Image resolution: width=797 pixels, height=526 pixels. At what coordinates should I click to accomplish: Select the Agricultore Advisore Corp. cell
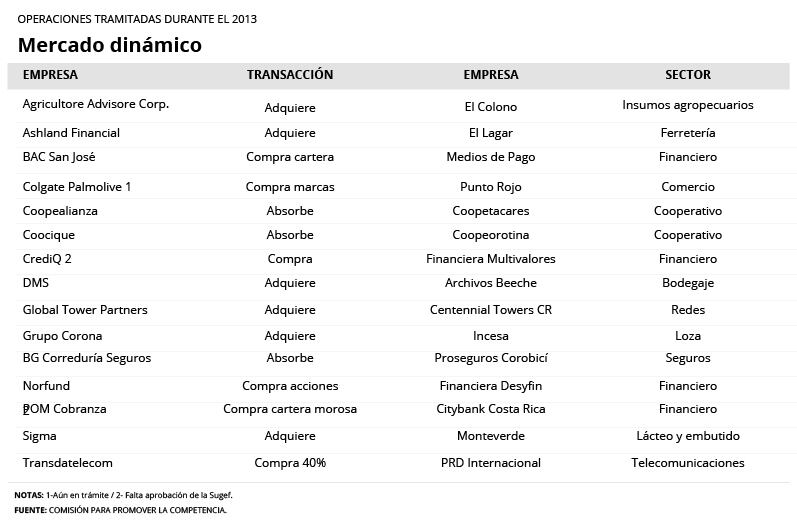coord(96,104)
